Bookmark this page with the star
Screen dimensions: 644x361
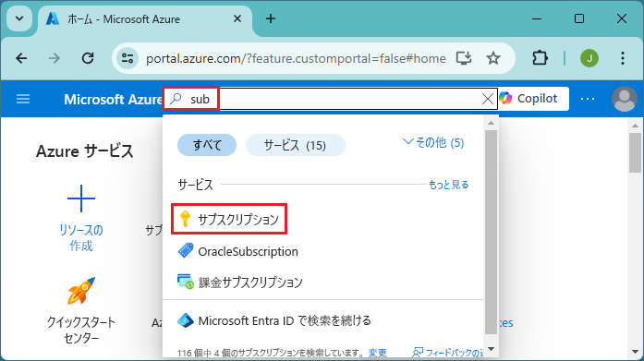point(492,58)
